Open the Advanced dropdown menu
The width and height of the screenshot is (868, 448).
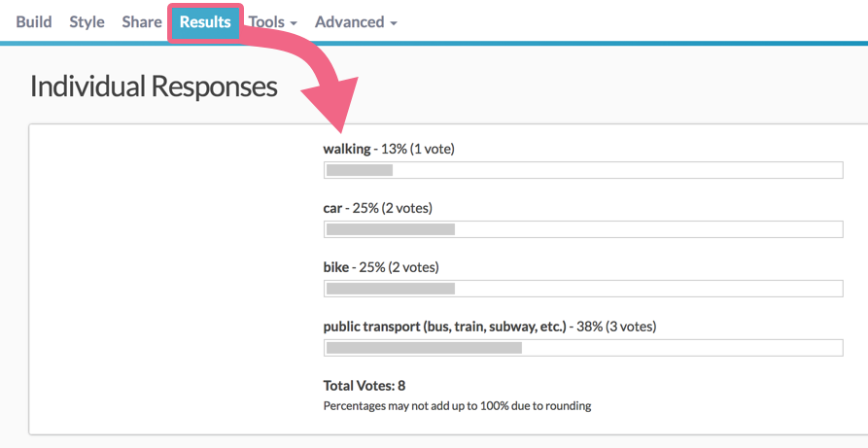pyautogui.click(x=356, y=21)
